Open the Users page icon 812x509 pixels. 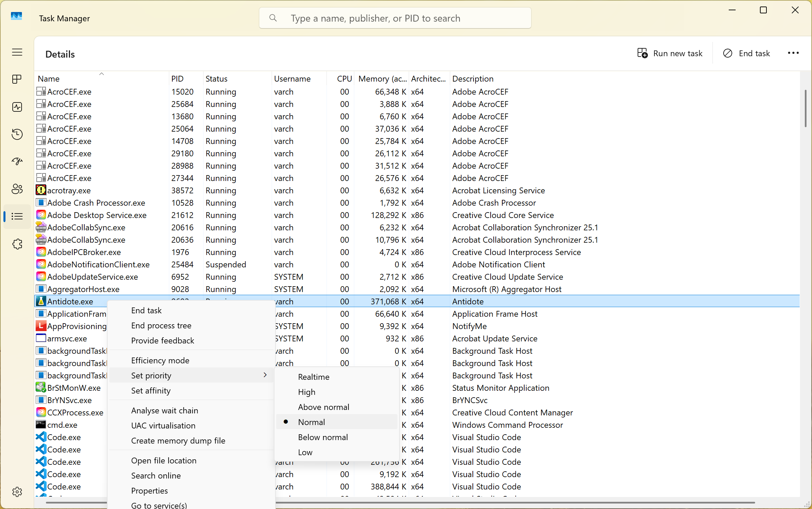(17, 189)
